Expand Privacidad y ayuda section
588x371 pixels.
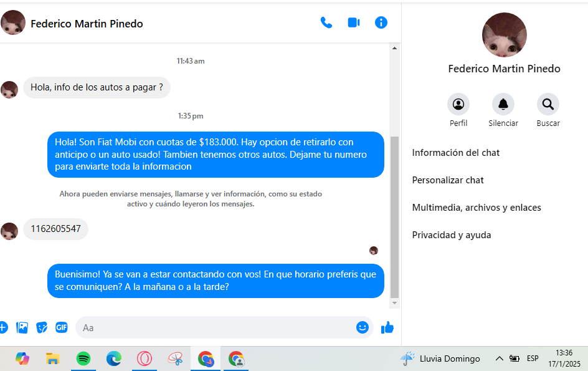click(452, 235)
